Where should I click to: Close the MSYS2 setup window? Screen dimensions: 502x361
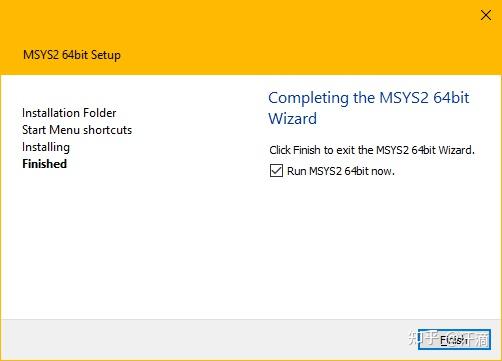click(486, 15)
